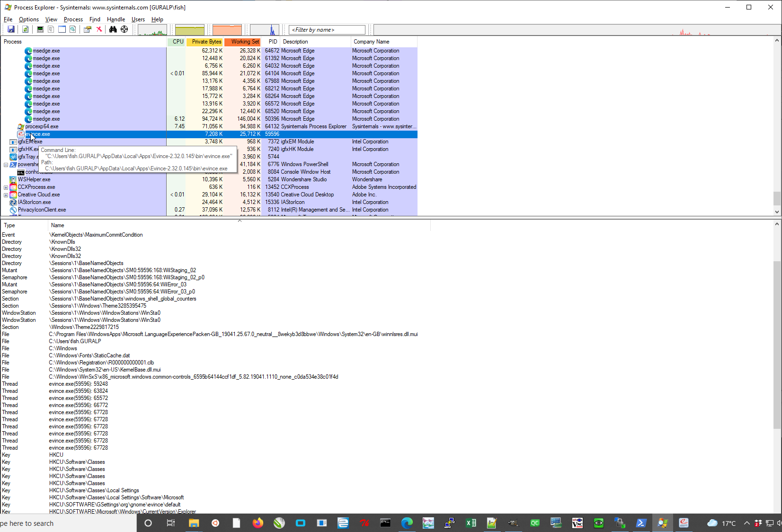Launch Firefox from the taskbar

click(x=258, y=523)
